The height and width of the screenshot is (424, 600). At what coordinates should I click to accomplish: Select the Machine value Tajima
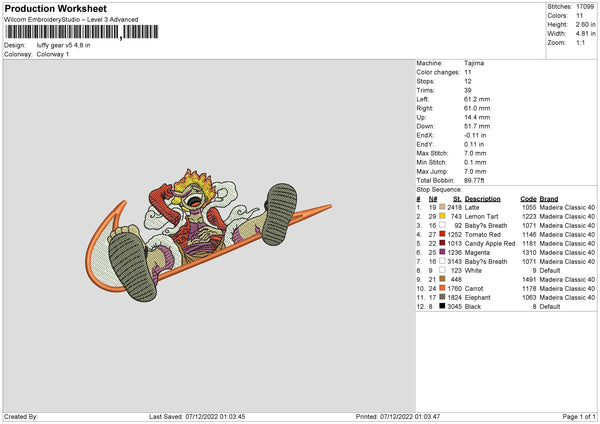point(474,63)
